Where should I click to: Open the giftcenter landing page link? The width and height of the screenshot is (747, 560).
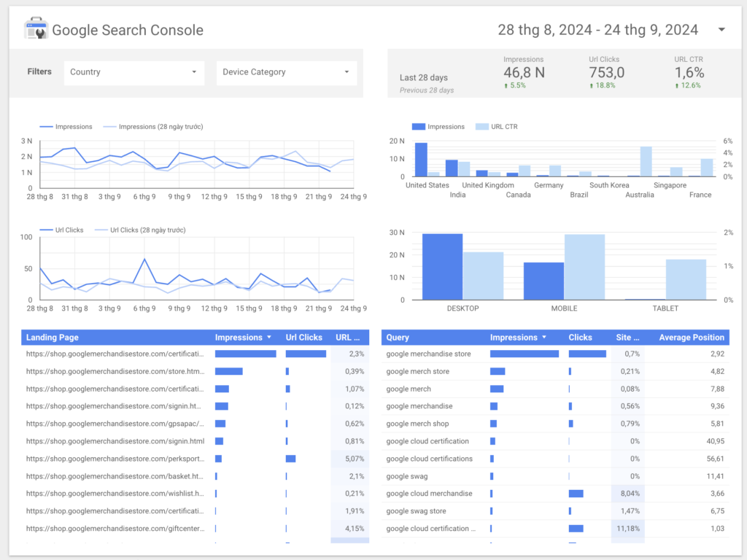tap(115, 529)
